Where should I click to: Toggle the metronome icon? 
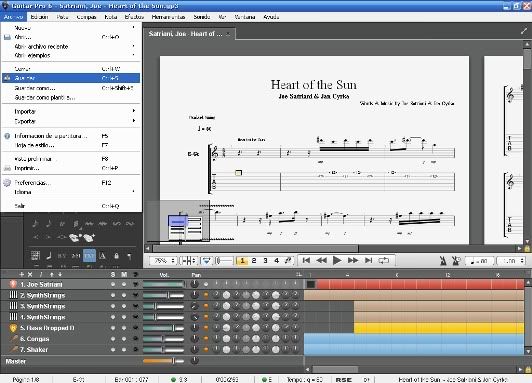(443, 261)
